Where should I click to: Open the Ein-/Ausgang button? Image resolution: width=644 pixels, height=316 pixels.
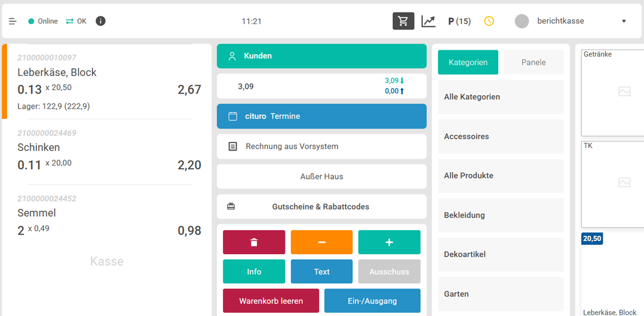pyautogui.click(x=372, y=300)
